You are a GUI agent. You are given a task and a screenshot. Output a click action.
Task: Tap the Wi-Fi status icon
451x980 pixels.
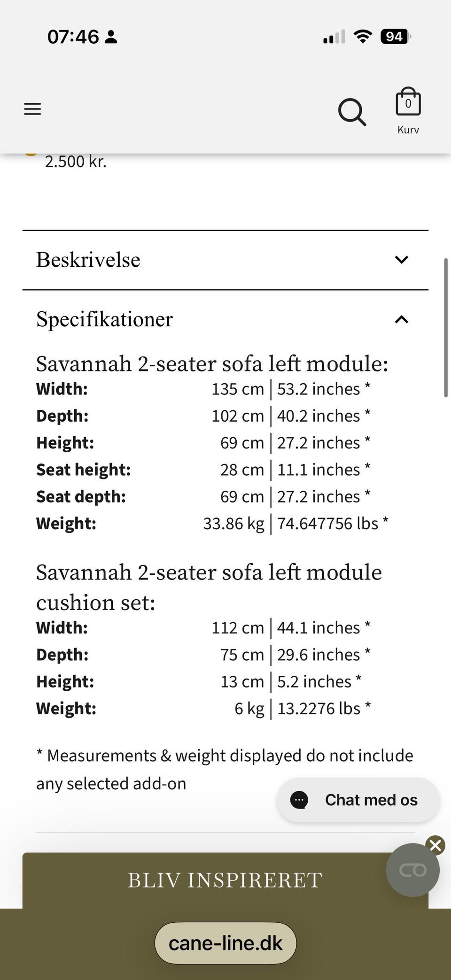coord(362,36)
